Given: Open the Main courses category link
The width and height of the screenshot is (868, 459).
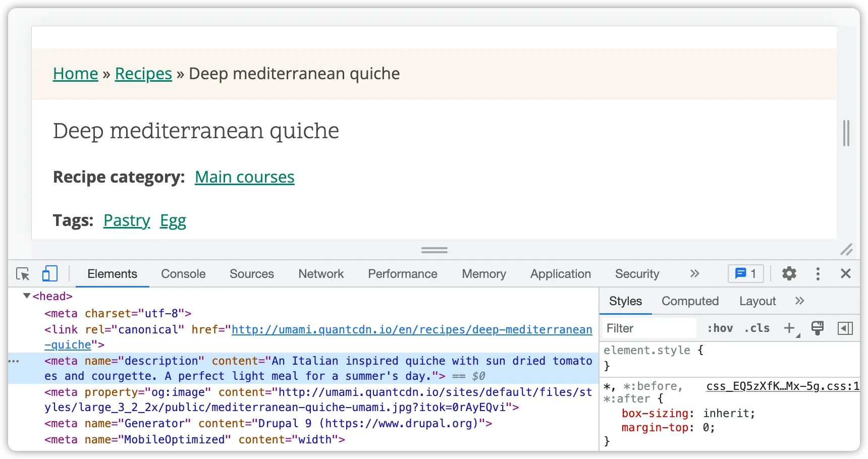Looking at the screenshot, I should [x=245, y=177].
